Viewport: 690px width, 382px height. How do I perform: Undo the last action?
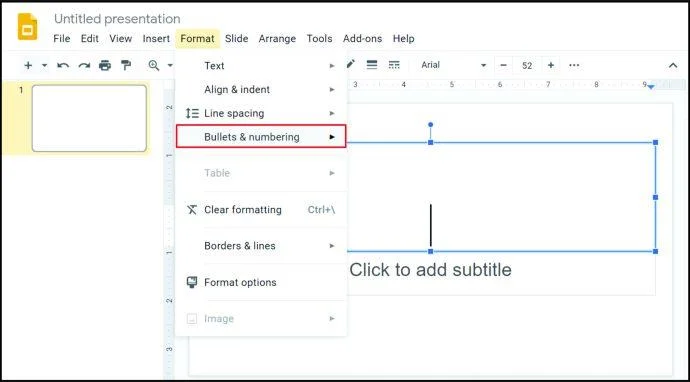63,66
